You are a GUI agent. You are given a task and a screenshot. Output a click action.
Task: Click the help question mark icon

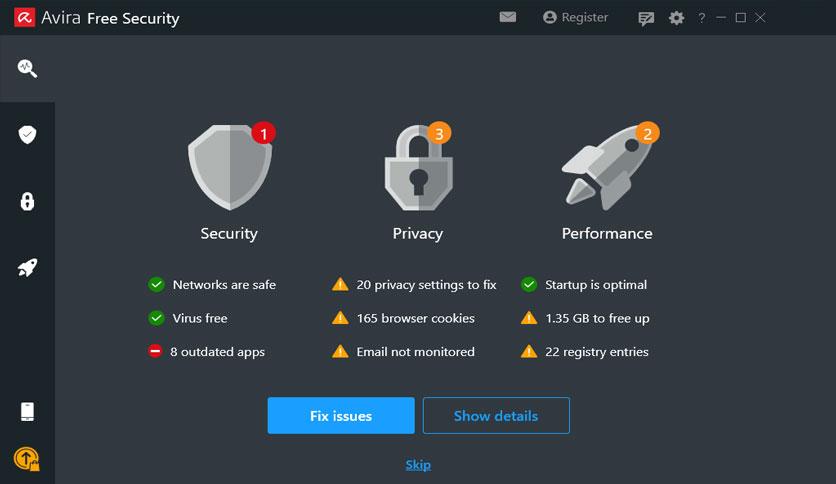702,18
